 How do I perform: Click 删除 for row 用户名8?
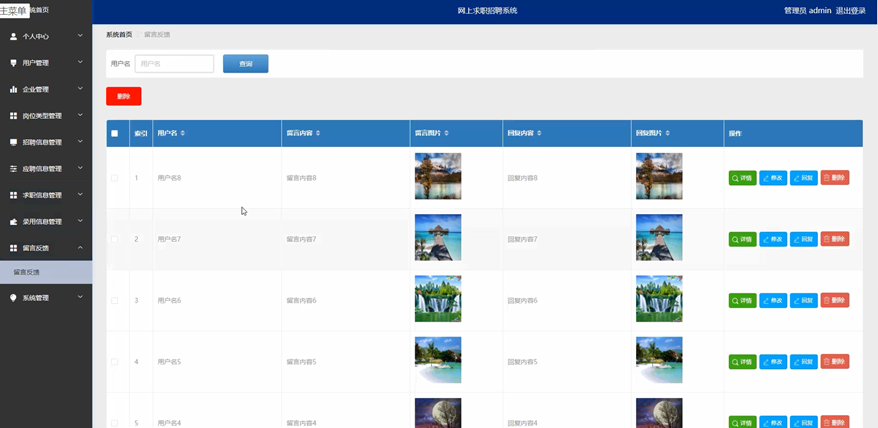835,178
